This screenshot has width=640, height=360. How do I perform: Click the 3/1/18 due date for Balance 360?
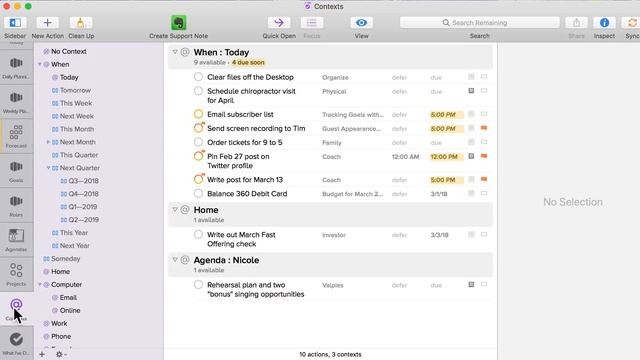[x=439, y=194]
